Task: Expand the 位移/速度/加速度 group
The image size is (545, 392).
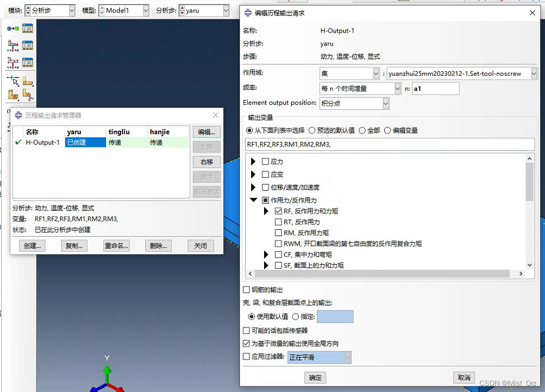Action: coord(253,187)
